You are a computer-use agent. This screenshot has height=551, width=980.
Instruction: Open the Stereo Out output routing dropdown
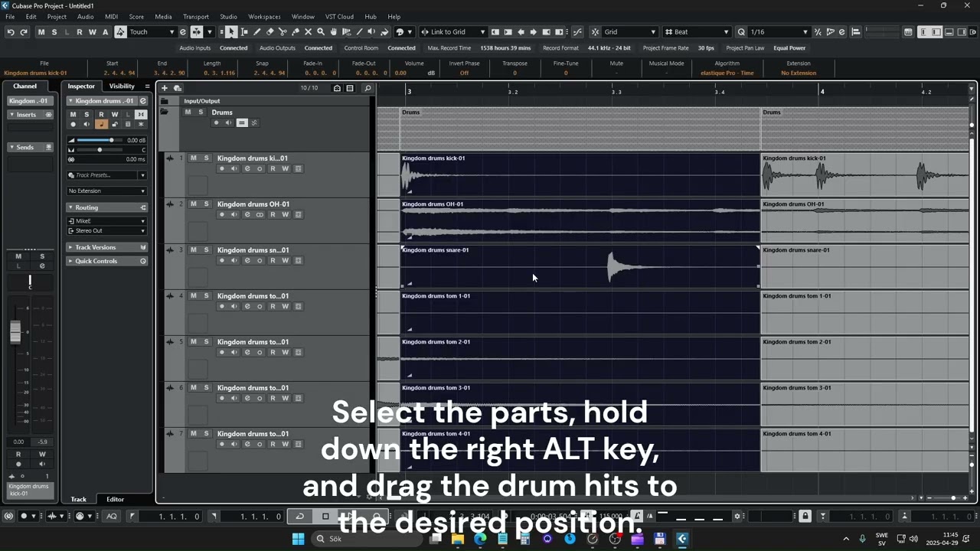click(x=106, y=230)
